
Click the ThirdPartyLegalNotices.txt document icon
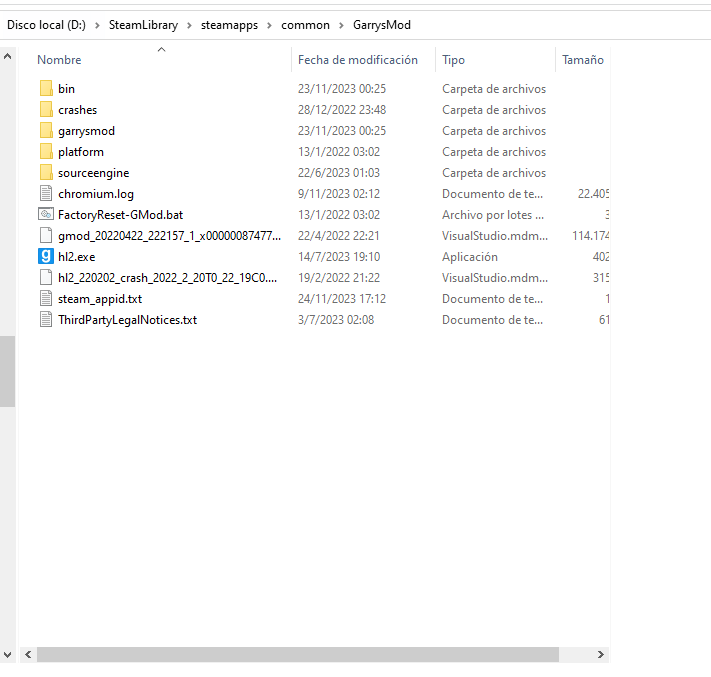[46, 319]
